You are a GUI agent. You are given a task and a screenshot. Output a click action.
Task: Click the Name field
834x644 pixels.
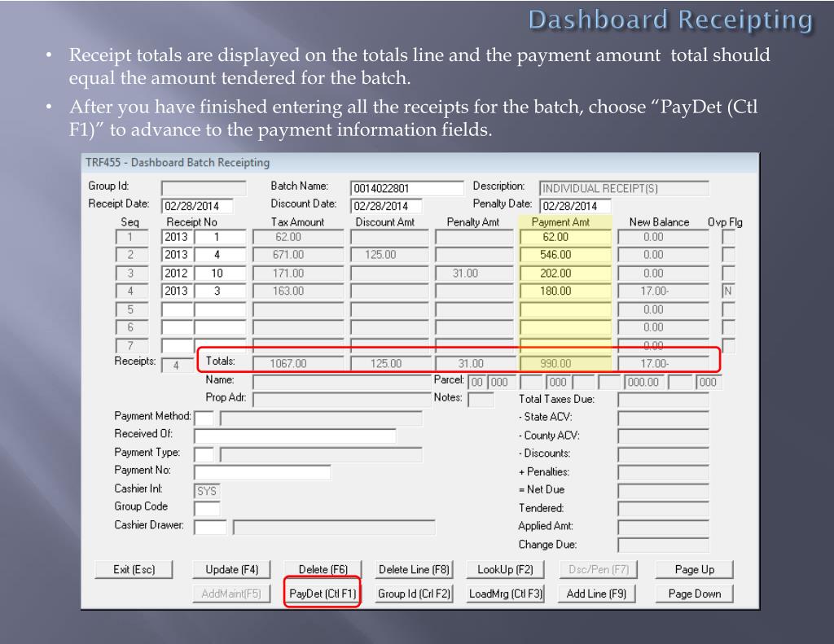(341, 383)
